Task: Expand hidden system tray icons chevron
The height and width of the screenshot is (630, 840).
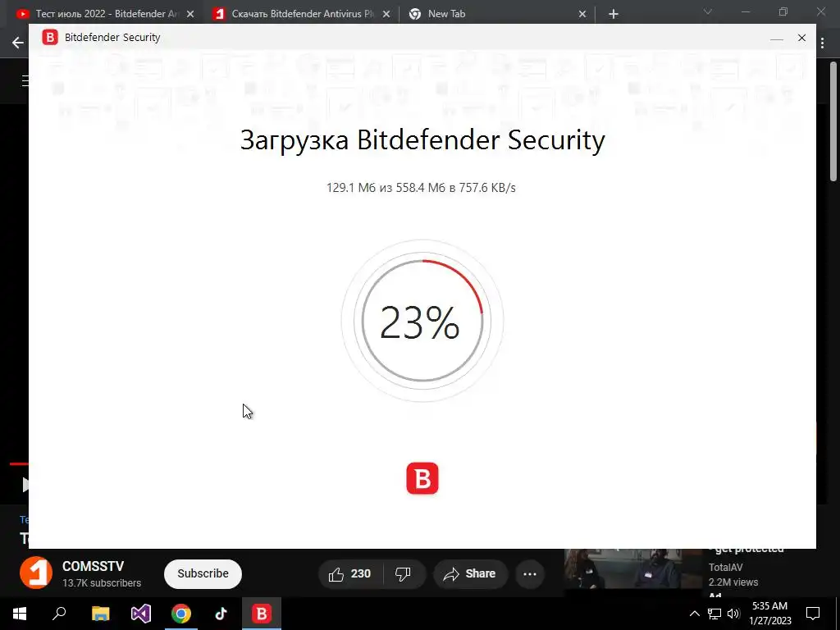Action: [x=694, y=614]
